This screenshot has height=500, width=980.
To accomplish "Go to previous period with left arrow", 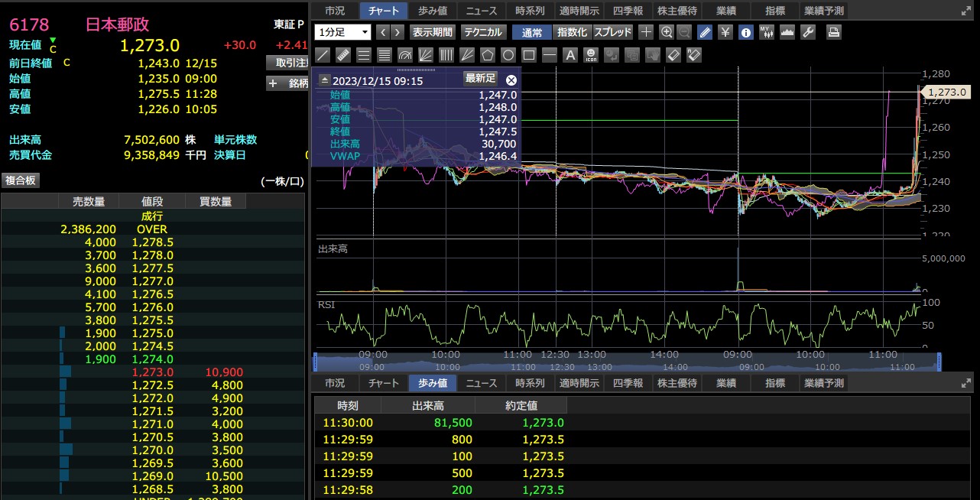I will (384, 32).
